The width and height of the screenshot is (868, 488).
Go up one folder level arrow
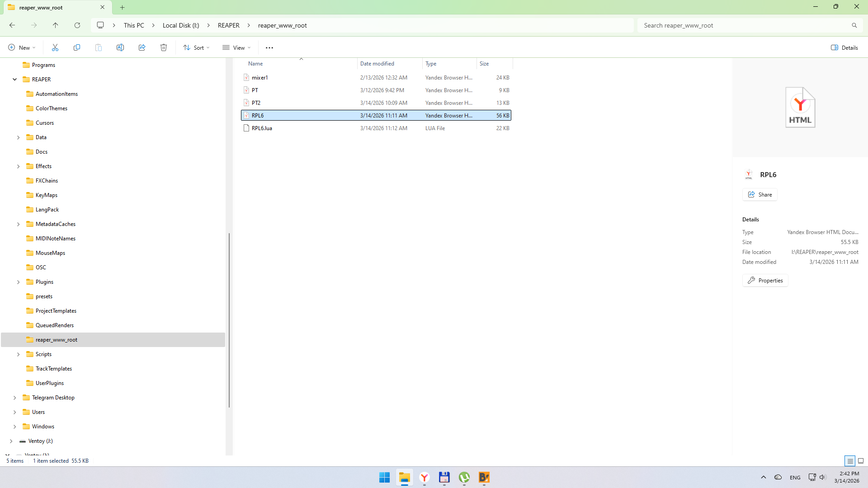tap(56, 25)
